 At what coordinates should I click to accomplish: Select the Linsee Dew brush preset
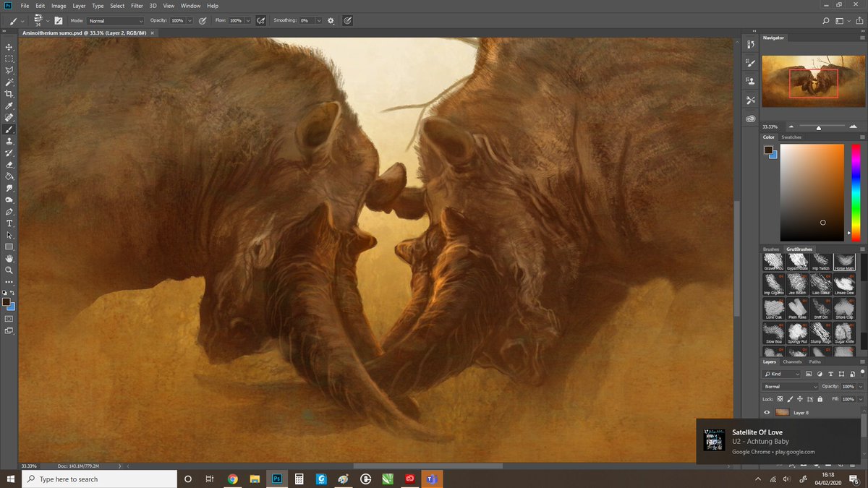[x=844, y=283]
